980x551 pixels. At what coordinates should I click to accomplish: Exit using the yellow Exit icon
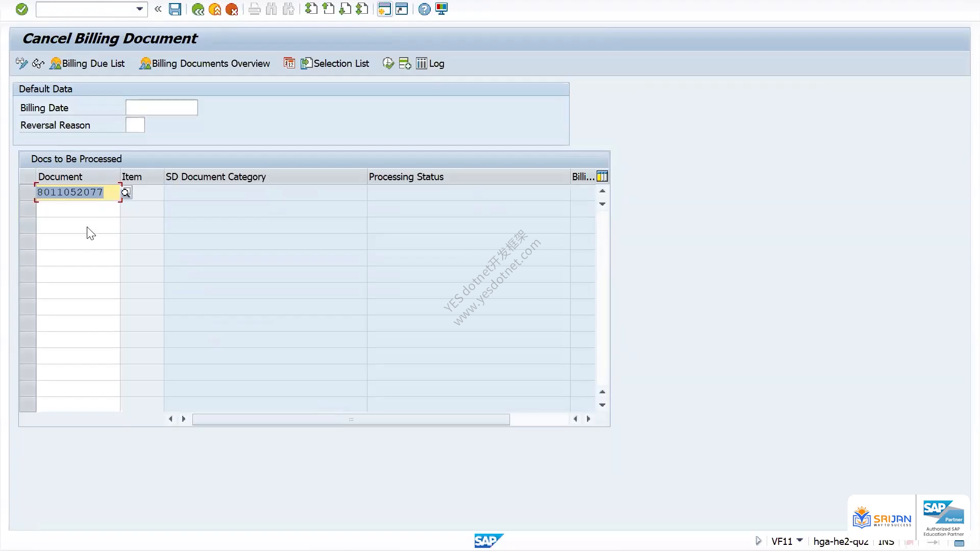click(215, 9)
